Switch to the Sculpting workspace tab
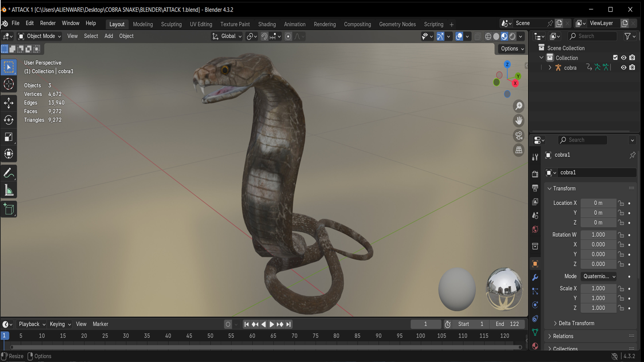The image size is (644, 362). coord(171,24)
